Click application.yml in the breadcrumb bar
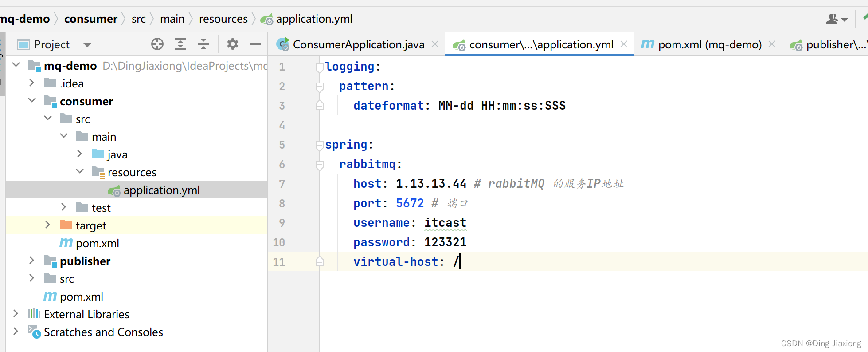This screenshot has height=352, width=868. pos(314,19)
